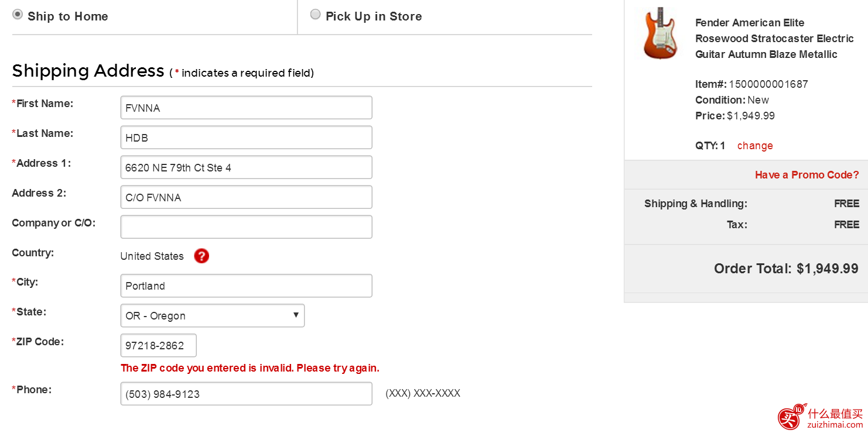Click the ZIP Code field
Viewport: 868px width, 433px height.
[158, 345]
